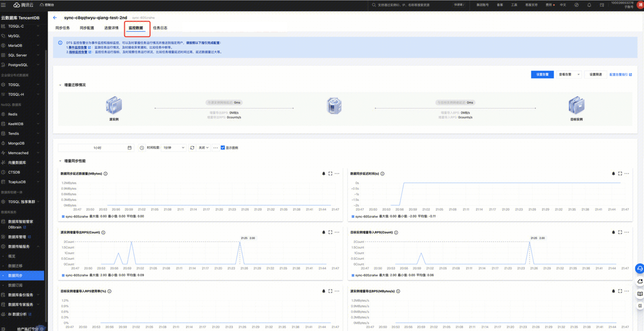Click the clock icon before 时间粒度
Image resolution: width=644 pixels, height=331 pixels.
142,148
